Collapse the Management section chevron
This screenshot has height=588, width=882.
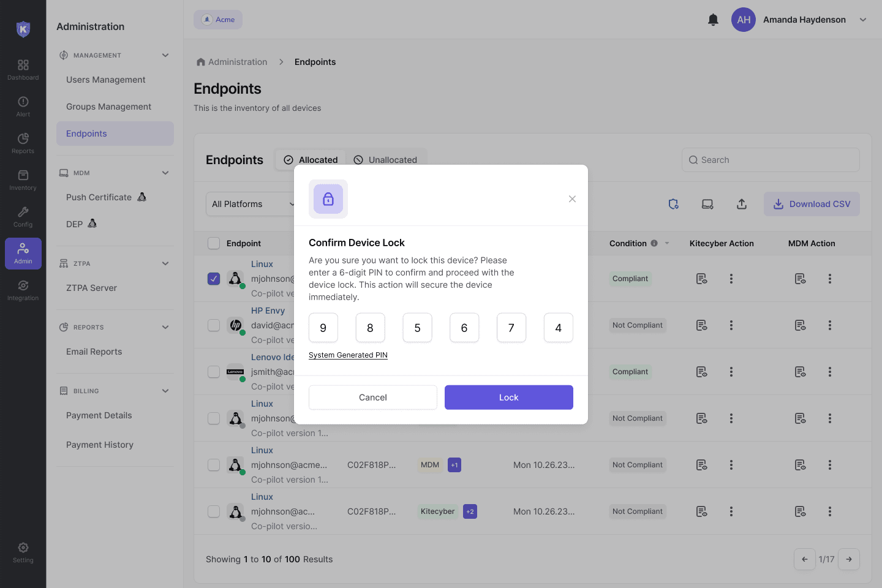tap(165, 55)
